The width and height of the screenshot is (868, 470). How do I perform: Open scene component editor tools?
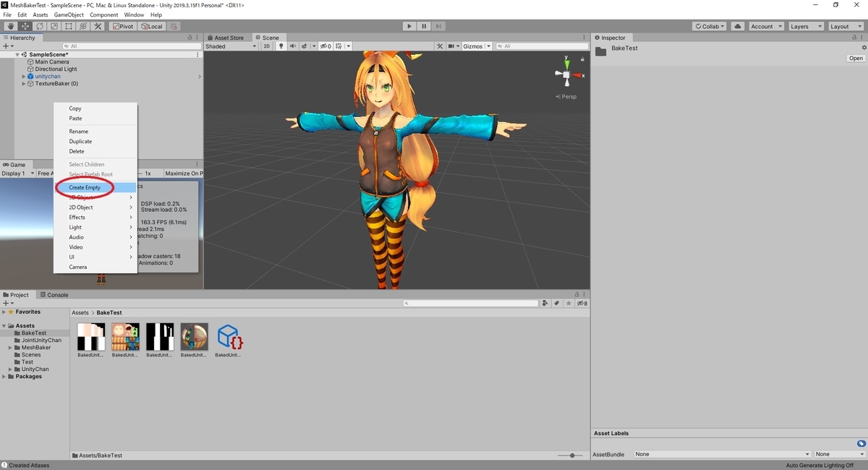(x=439, y=46)
